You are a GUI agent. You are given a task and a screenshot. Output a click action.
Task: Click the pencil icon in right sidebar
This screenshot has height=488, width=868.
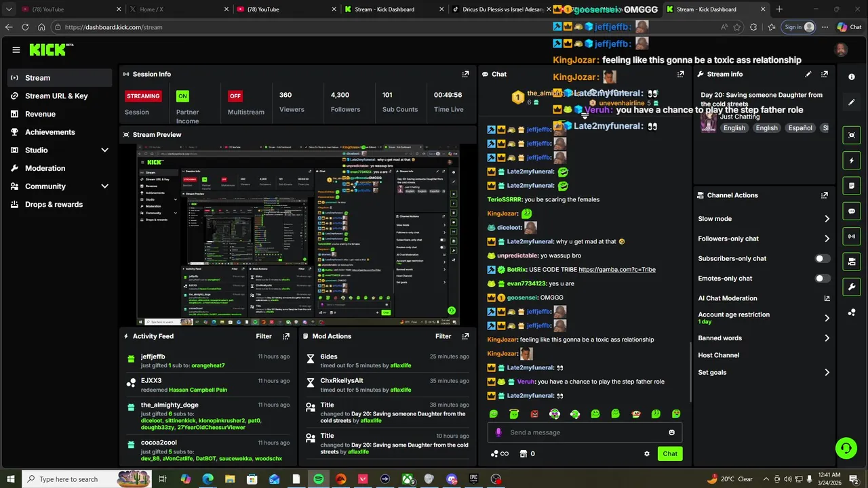click(x=852, y=102)
